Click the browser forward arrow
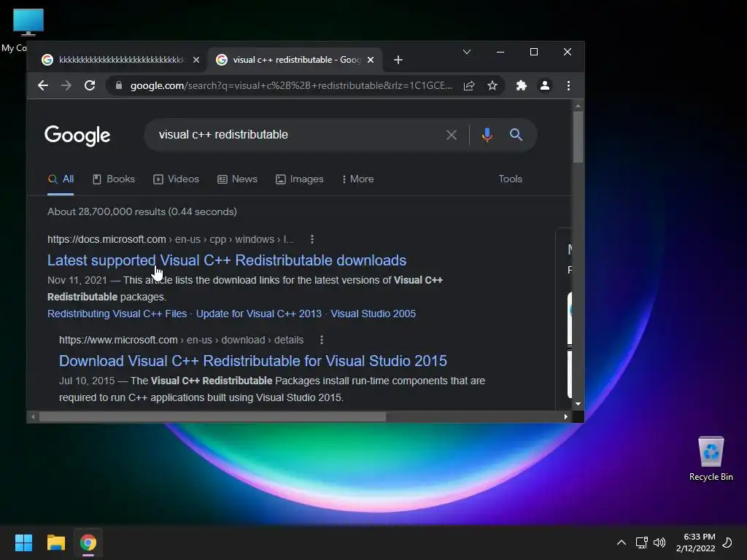Image resolution: width=747 pixels, height=560 pixels. 66,86
